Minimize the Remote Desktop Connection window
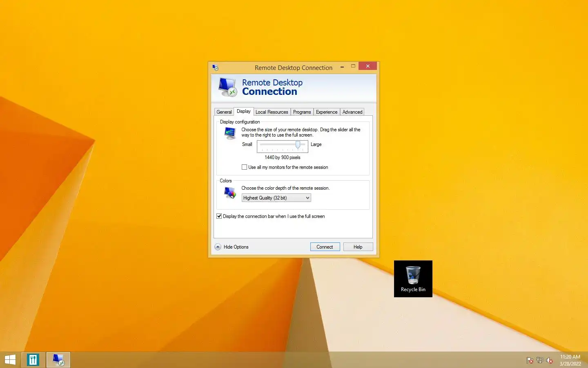Screen dimensions: 588x368 pos(342,67)
